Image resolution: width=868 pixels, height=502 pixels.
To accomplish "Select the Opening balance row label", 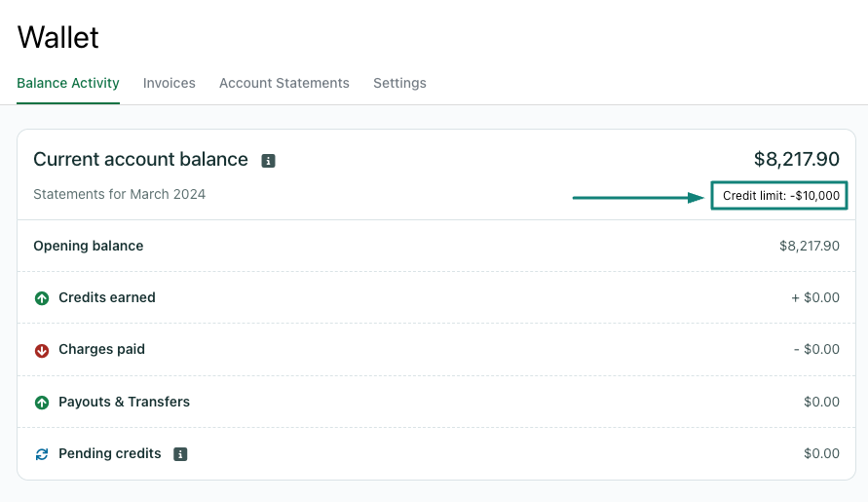I will pyautogui.click(x=89, y=246).
